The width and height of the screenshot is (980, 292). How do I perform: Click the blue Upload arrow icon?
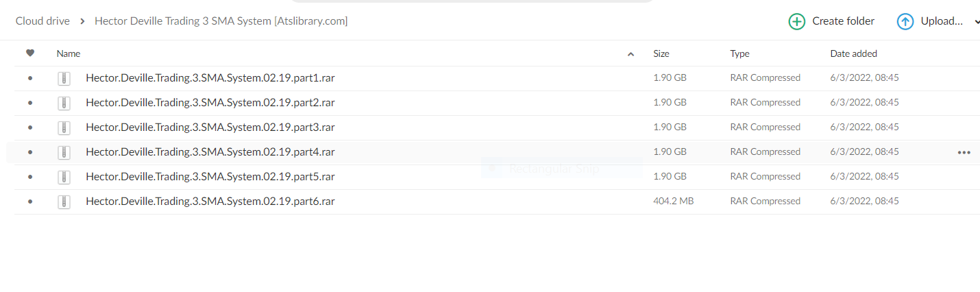pyautogui.click(x=905, y=21)
